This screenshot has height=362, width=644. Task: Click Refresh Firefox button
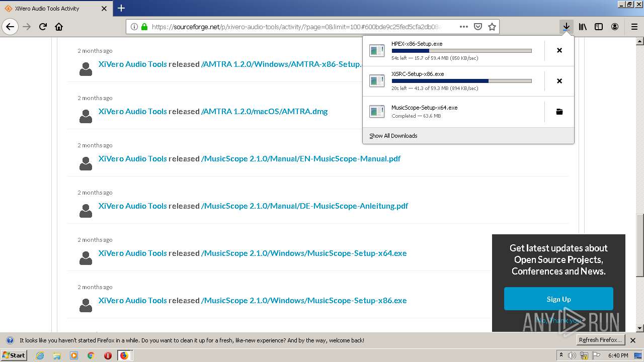tap(601, 340)
